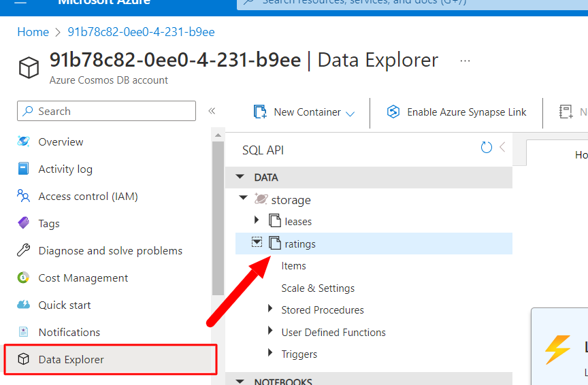Click New Container button

point(304,112)
